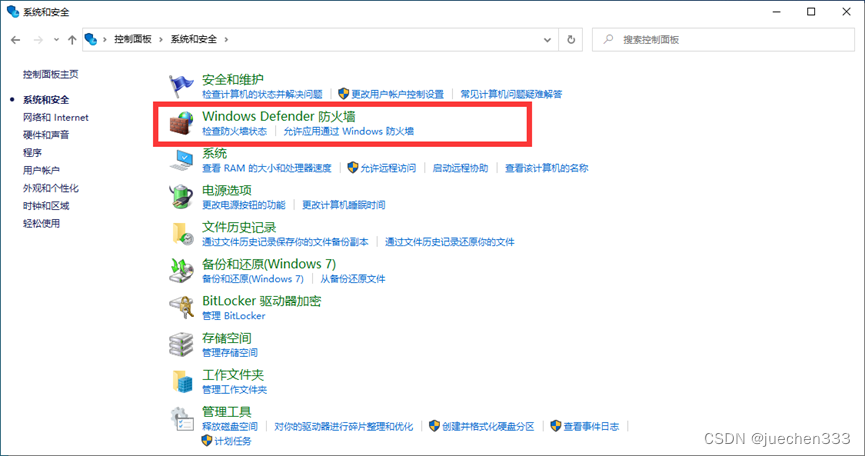Open the 文件历史记录 heading
The width and height of the screenshot is (865, 456).
tap(239, 227)
